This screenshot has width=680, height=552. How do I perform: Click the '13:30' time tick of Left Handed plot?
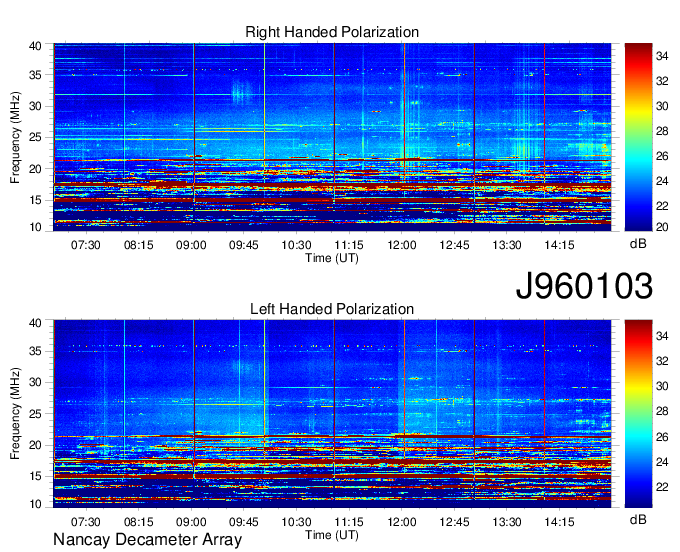pyautogui.click(x=507, y=522)
